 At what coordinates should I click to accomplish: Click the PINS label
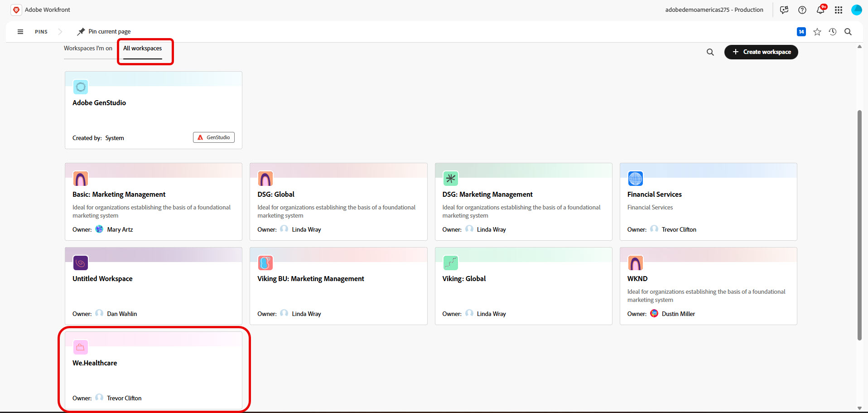[x=41, y=32]
